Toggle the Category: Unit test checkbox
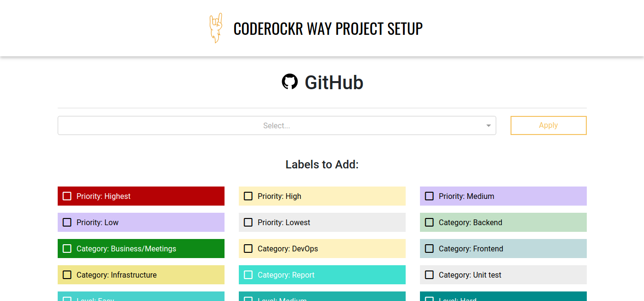The height and width of the screenshot is (301, 644). pyautogui.click(x=429, y=275)
